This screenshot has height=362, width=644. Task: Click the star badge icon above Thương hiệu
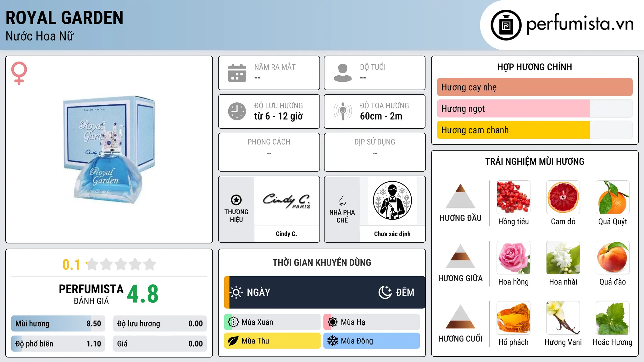click(236, 200)
